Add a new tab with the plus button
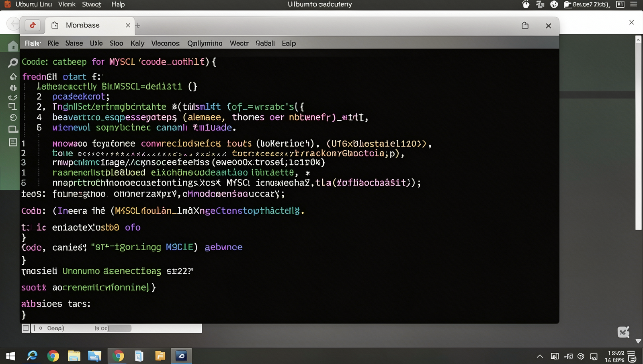The height and width of the screenshot is (364, 643). [137, 25]
